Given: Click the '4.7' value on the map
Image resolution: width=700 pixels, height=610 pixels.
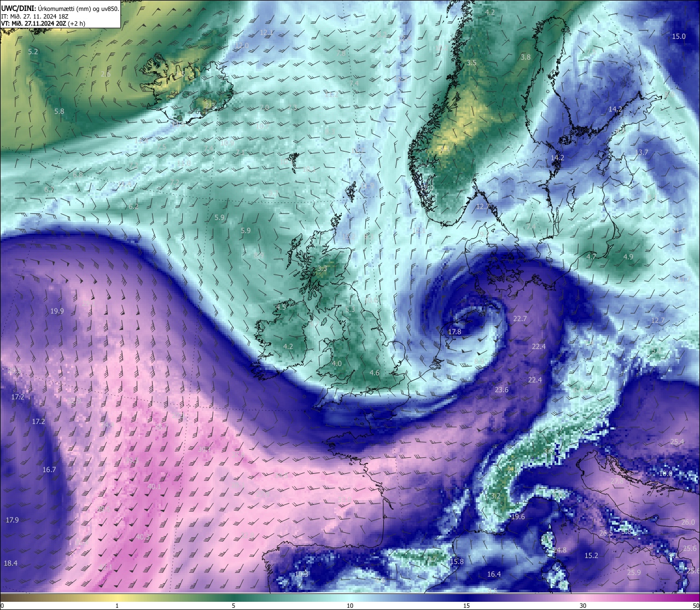Looking at the screenshot, I should pos(591,257).
